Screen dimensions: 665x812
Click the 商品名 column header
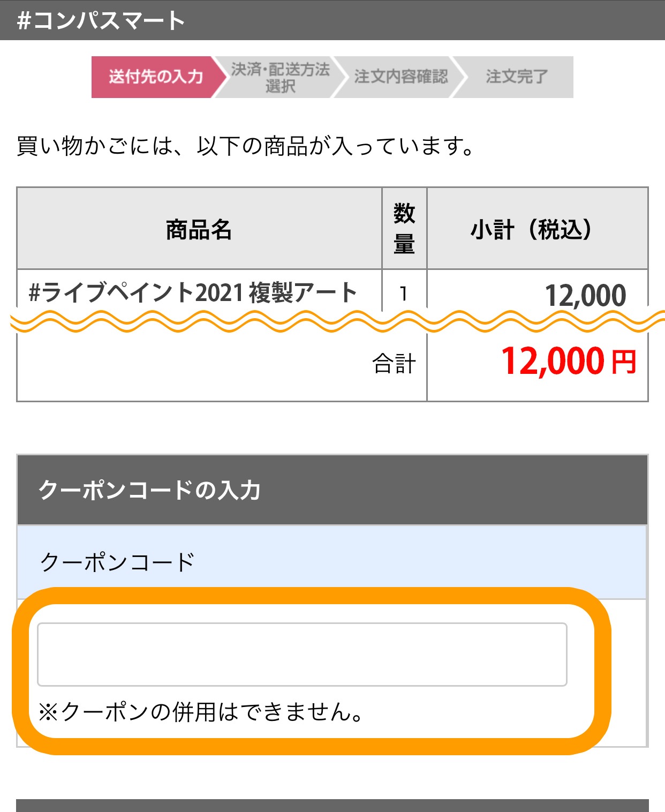[199, 229]
